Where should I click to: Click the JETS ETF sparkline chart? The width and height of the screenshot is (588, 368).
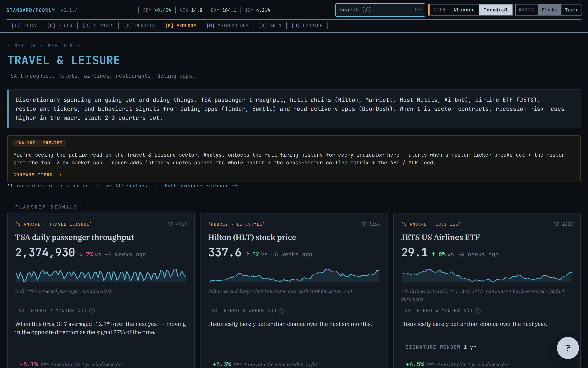[487, 275]
